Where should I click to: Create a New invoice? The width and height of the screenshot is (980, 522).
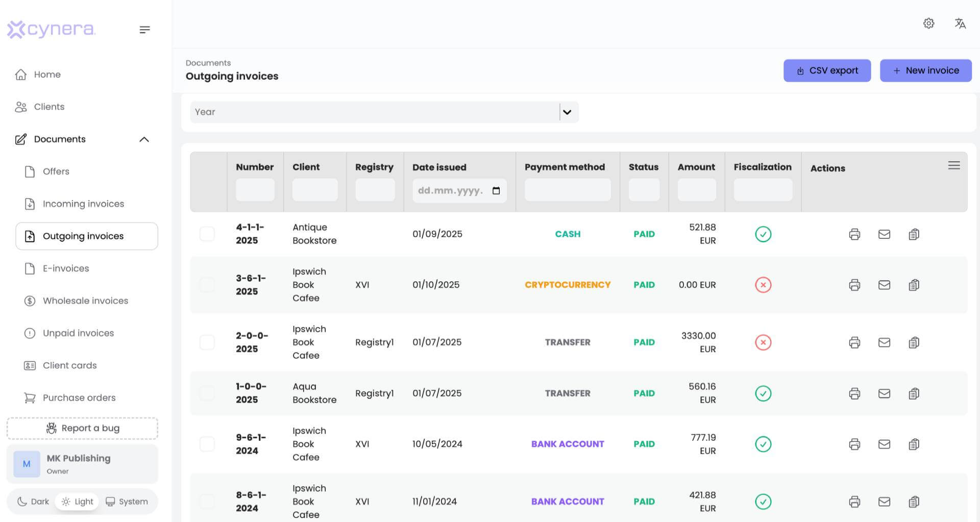925,70
